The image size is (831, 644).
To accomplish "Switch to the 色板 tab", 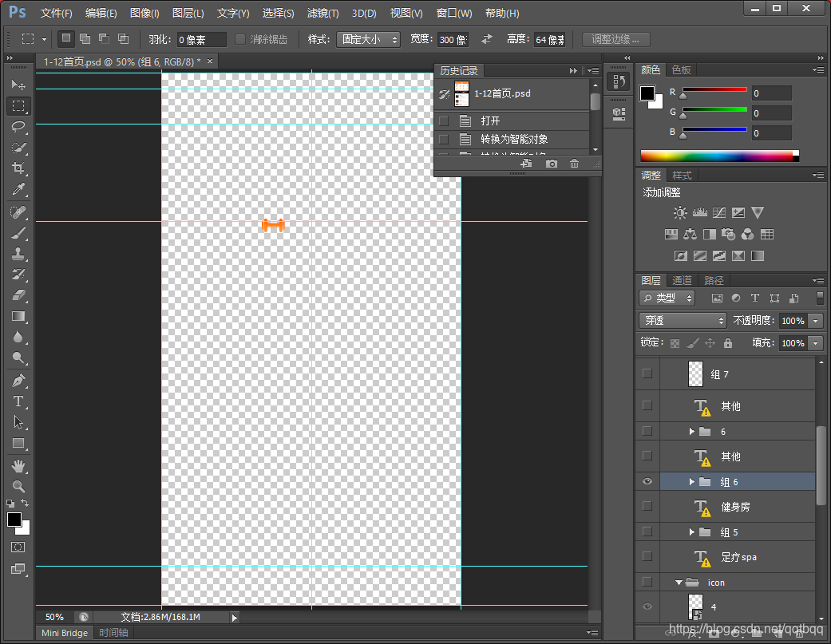I will click(x=681, y=70).
